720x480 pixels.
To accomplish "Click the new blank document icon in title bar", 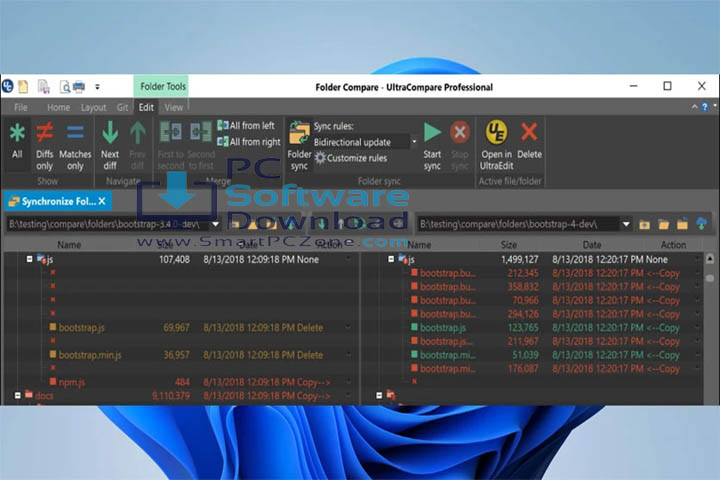I will (23, 86).
